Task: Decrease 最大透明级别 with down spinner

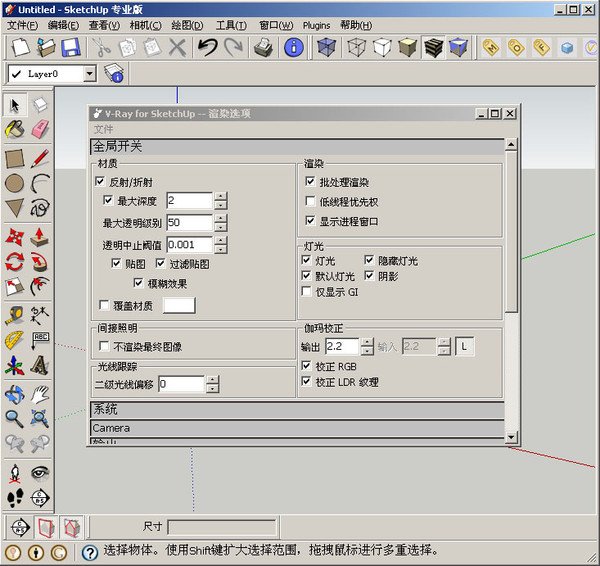Action: (220, 227)
